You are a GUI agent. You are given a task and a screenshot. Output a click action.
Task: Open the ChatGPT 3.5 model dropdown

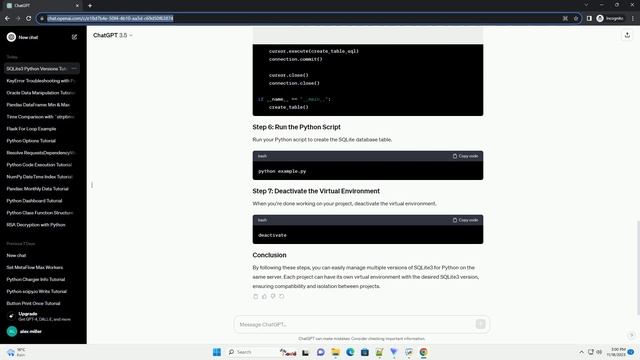click(113, 36)
